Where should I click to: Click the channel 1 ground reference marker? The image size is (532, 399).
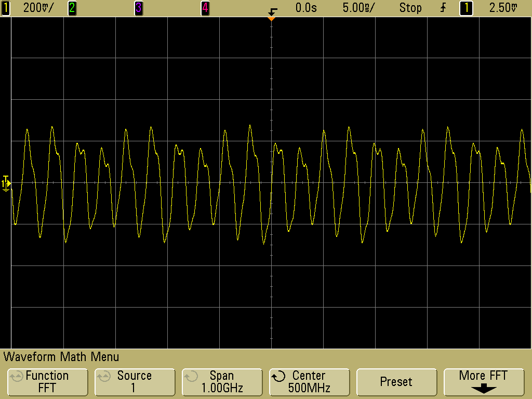point(6,182)
